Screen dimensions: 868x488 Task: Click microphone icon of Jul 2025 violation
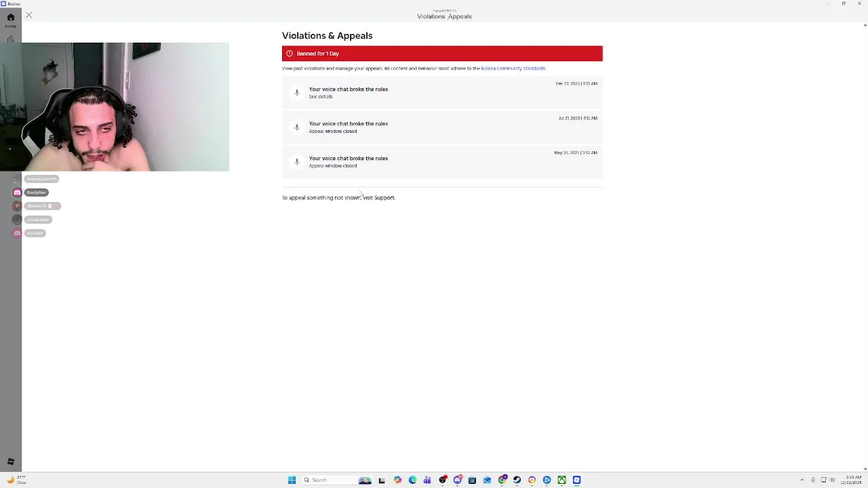pyautogui.click(x=296, y=127)
